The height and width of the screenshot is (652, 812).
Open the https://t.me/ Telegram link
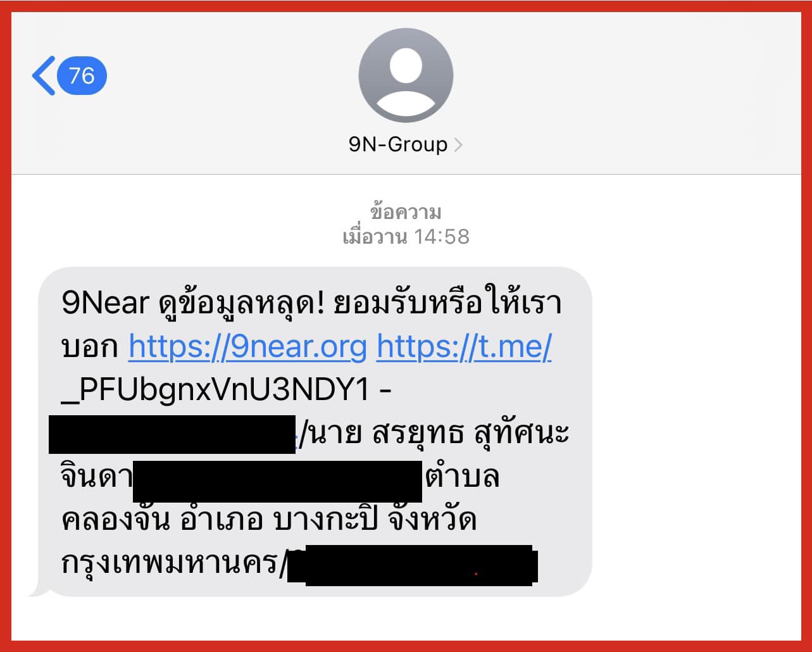[x=464, y=347]
